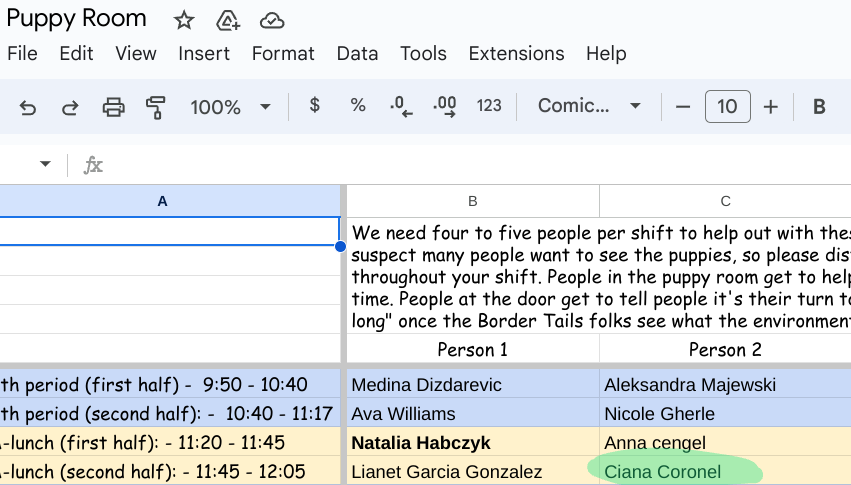The height and width of the screenshot is (485, 851).
Task: Open the Extensions menu
Action: 516,54
